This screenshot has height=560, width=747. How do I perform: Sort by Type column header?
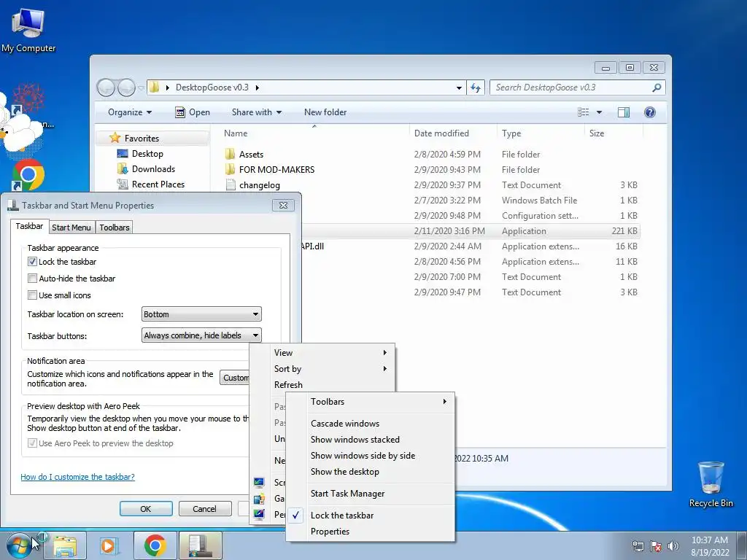(541, 133)
